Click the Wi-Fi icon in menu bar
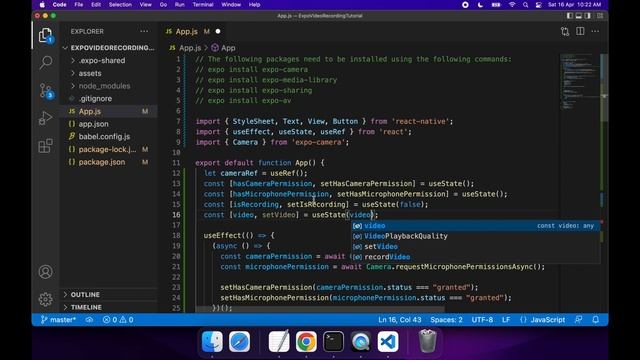 point(512,4)
